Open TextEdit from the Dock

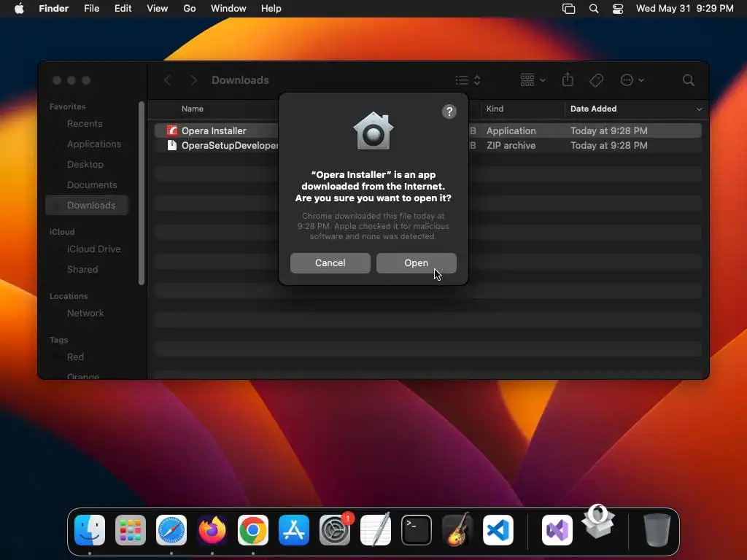pos(376,530)
